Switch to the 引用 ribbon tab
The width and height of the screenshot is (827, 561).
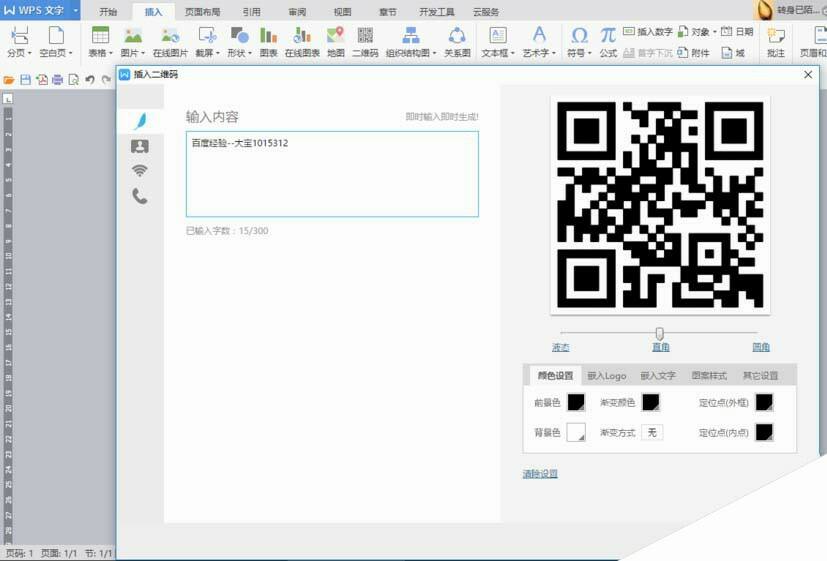[251, 12]
